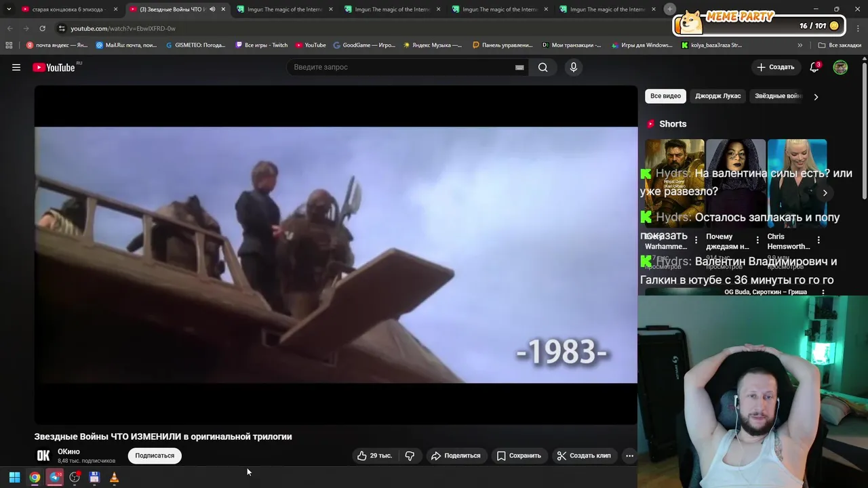The width and height of the screenshot is (868, 488).
Task: Open the Все закладки bookmarks folder
Action: (x=840, y=45)
